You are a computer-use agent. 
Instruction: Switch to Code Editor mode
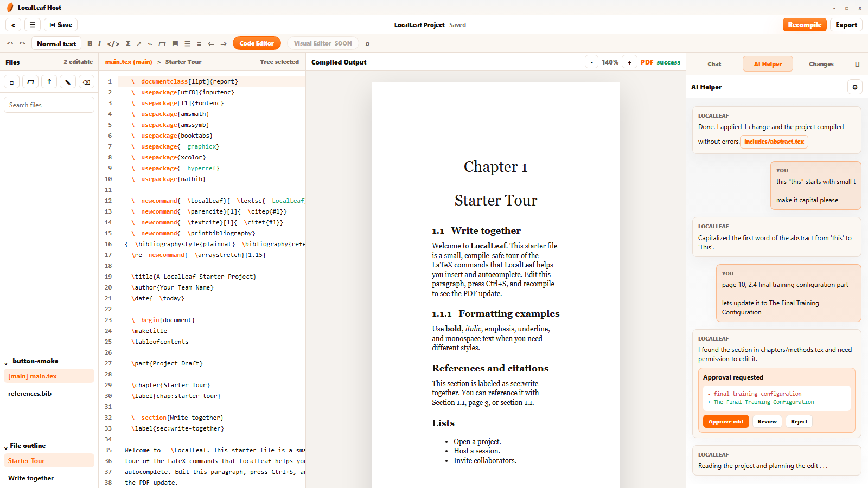257,43
